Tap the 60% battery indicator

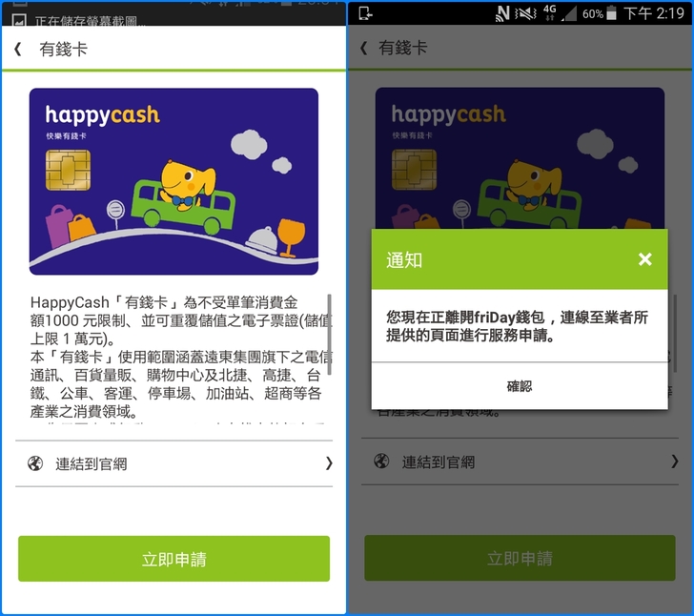click(x=600, y=13)
